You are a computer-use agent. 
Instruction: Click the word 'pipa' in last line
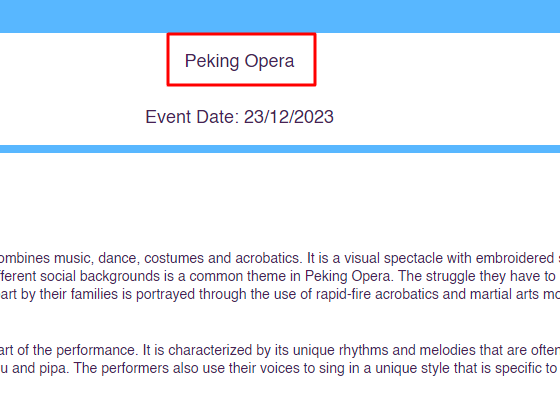coord(56,368)
